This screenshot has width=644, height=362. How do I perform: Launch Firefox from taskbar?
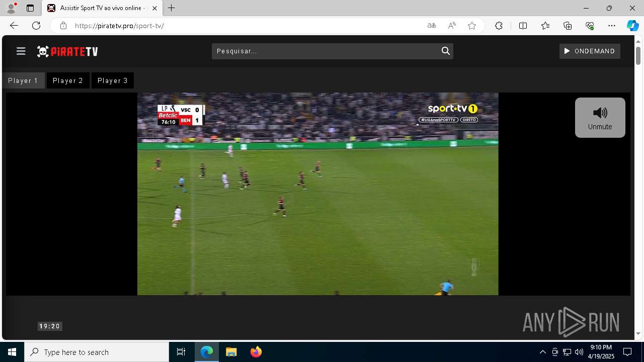[x=256, y=352]
